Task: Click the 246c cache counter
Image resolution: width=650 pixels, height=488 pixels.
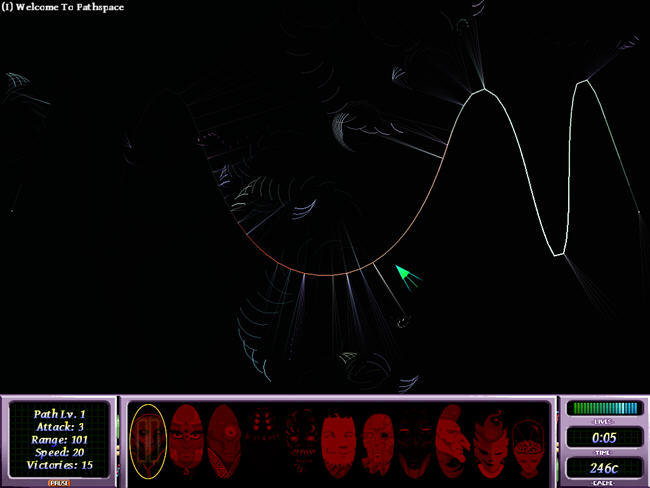Action: pos(601,467)
